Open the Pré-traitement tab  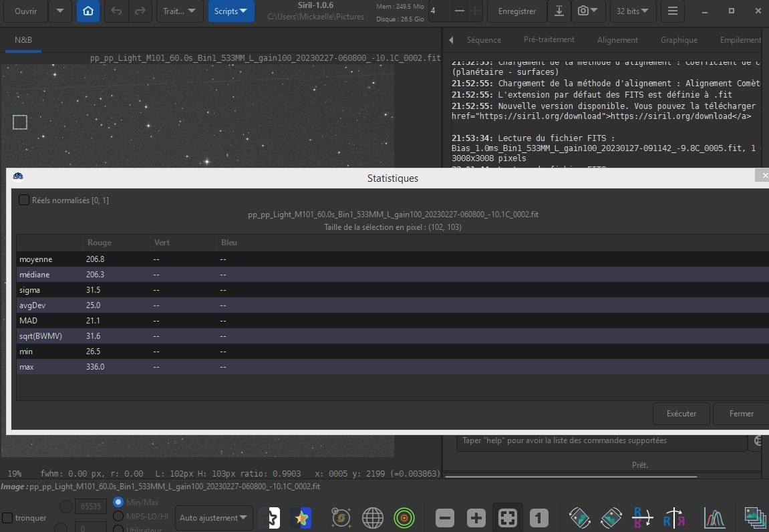(x=549, y=39)
